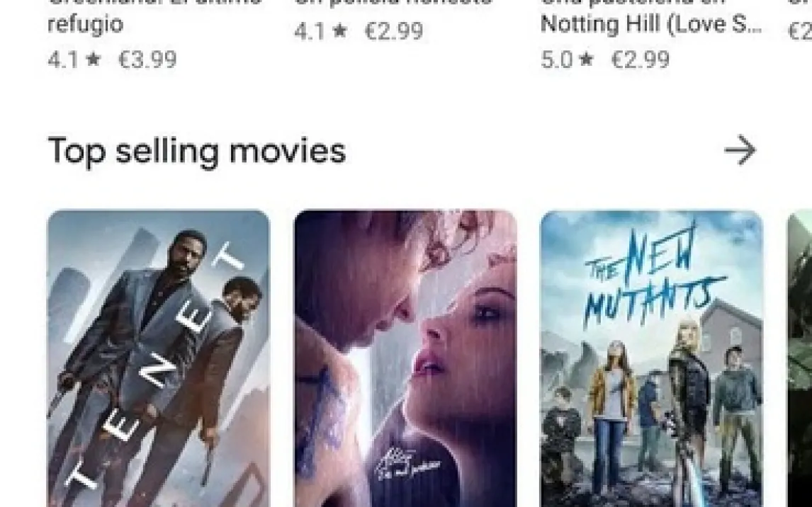
Task: Open the partially visible fourth movie poster
Action: 799,358
